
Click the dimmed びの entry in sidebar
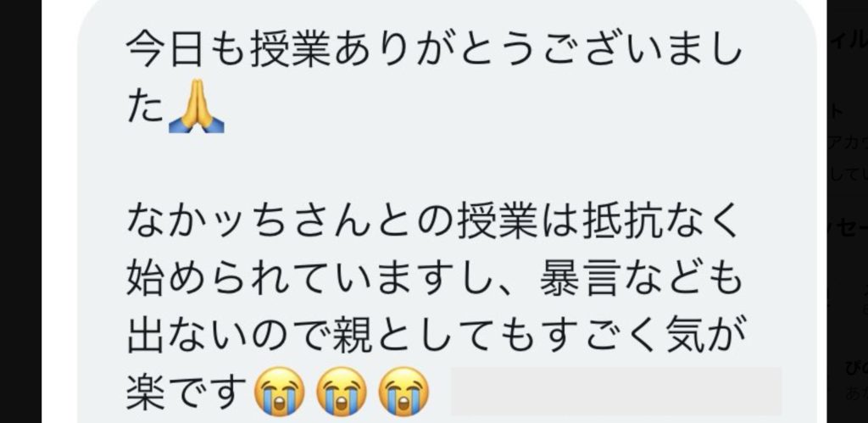(856, 368)
